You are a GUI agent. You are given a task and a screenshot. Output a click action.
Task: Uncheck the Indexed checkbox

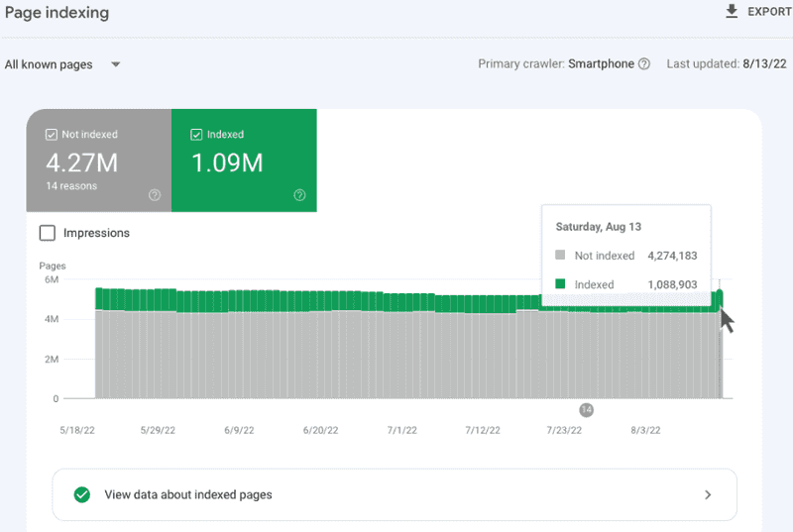pos(196,135)
